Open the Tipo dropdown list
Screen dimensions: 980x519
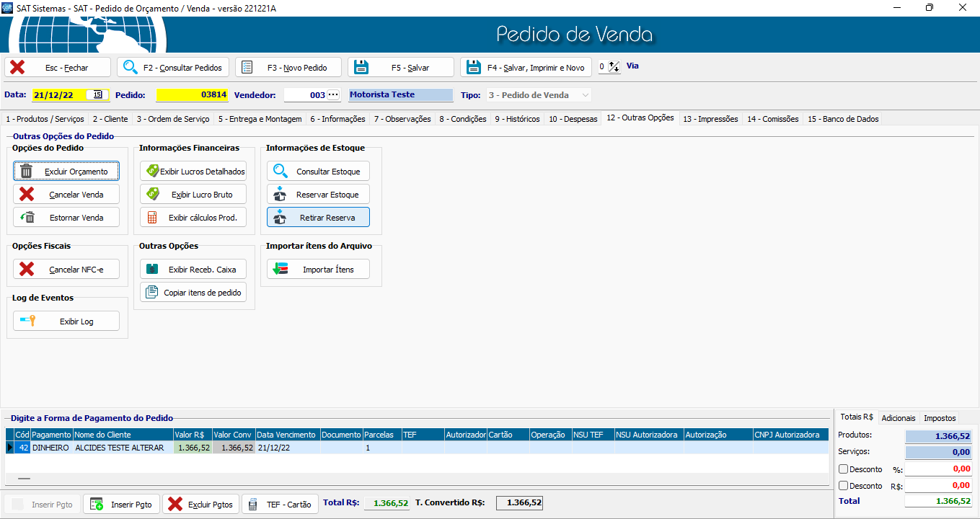pyautogui.click(x=585, y=95)
